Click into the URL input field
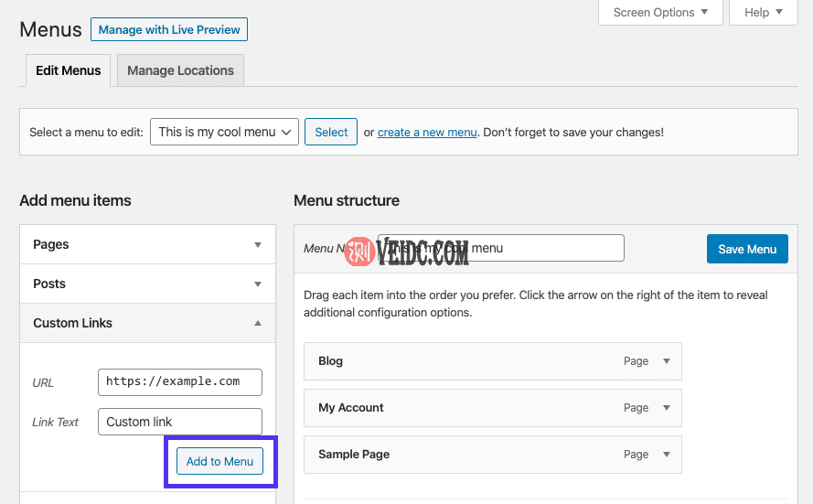The width and height of the screenshot is (813, 504). click(x=180, y=381)
